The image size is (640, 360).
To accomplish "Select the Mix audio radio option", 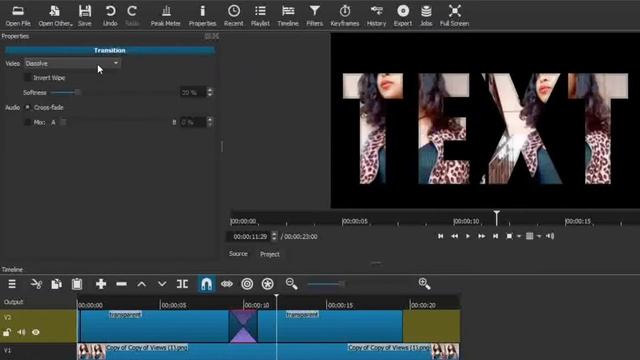I will point(28,122).
